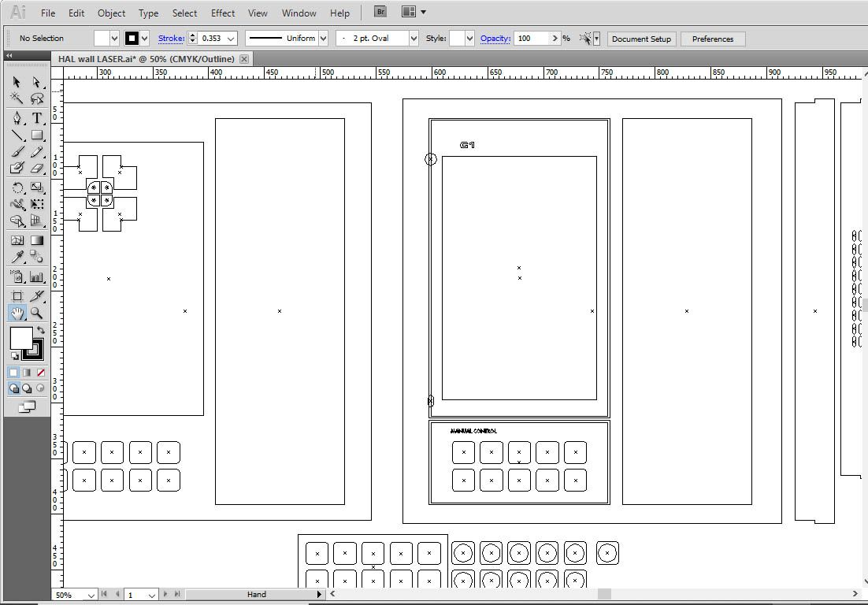Open the fill color dropdown in control bar
Viewport: 868px width, 605px height.
[114, 38]
